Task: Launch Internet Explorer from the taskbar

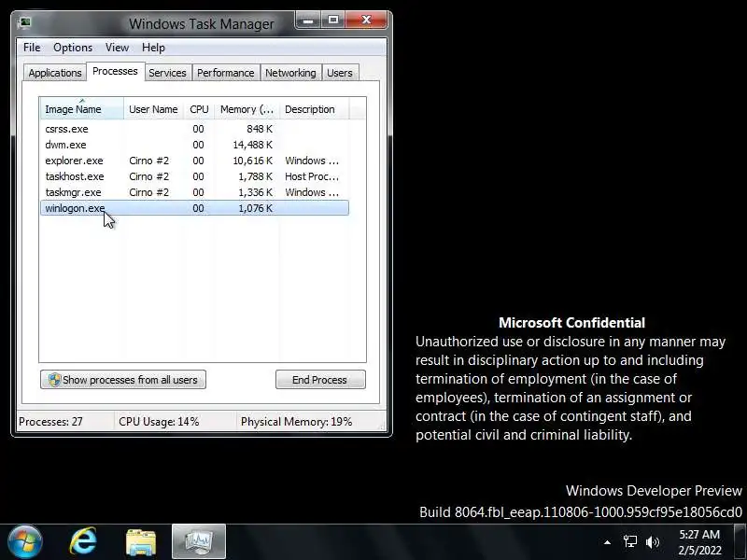Action: (83, 542)
